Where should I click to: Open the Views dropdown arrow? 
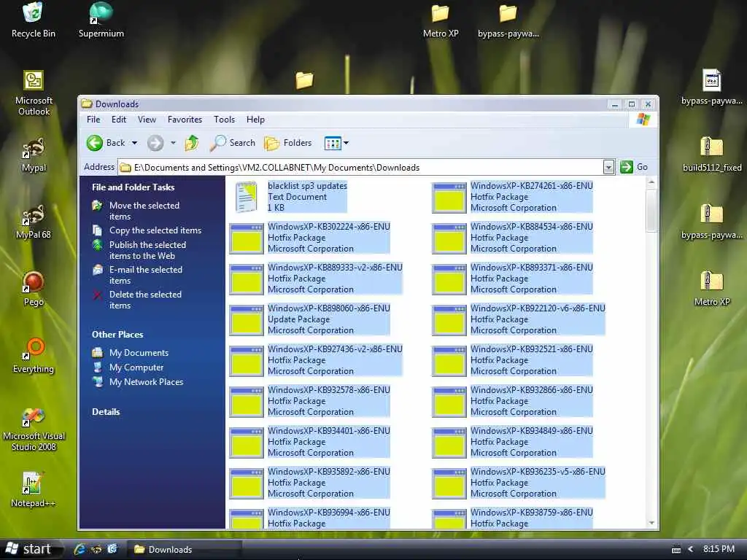(x=347, y=143)
